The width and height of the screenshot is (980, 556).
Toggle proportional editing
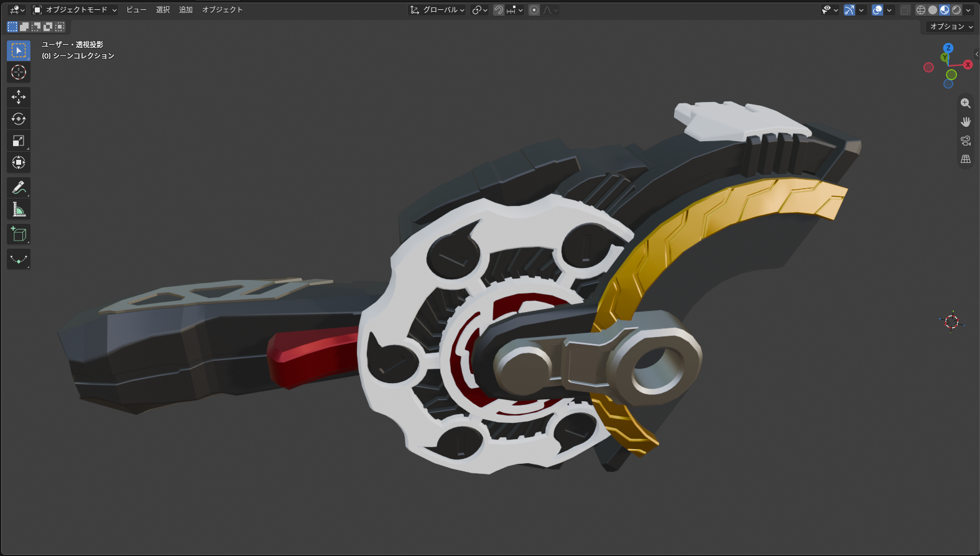tap(534, 10)
